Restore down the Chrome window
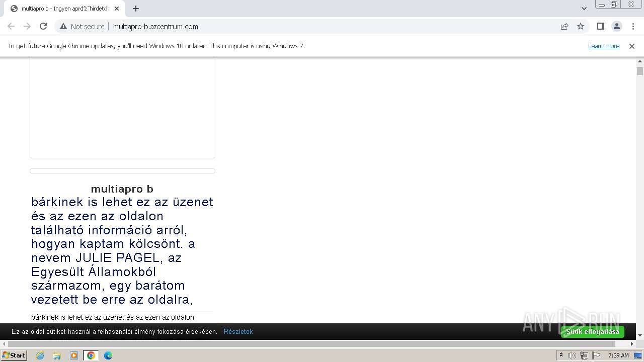Screen dimensions: 644x362 pyautogui.click(x=614, y=4)
